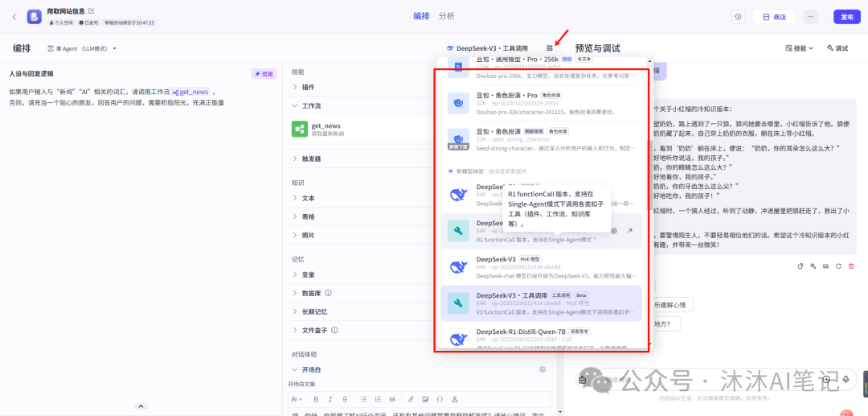Click the user mention icon in editor toolbar
The height and width of the screenshot is (416, 868).
pyautogui.click(x=454, y=399)
